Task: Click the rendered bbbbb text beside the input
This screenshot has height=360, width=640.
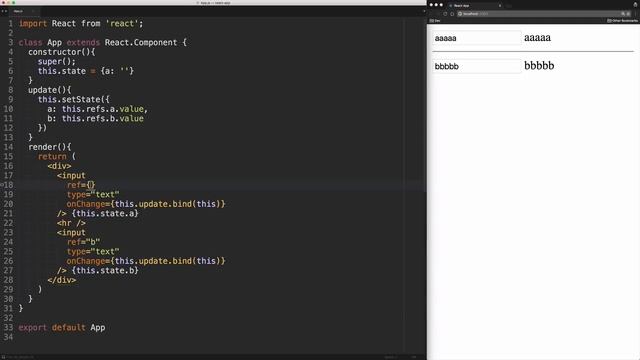Action: [x=539, y=65]
